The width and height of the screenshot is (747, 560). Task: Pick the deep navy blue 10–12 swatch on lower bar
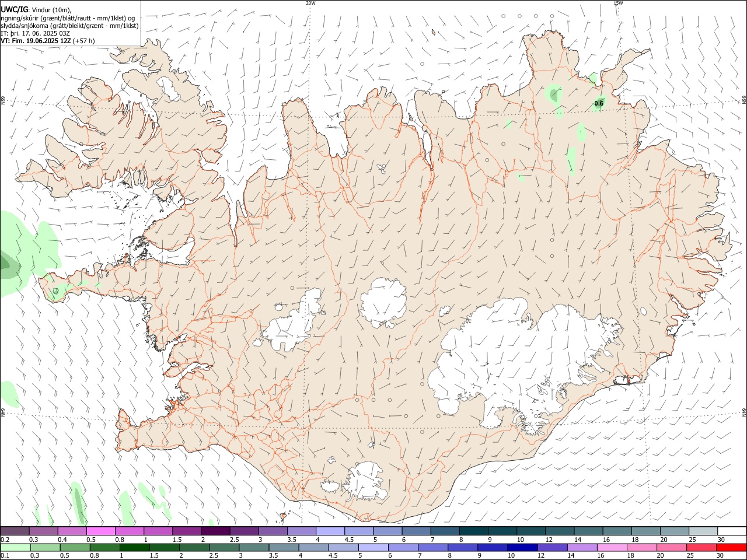coord(521,547)
